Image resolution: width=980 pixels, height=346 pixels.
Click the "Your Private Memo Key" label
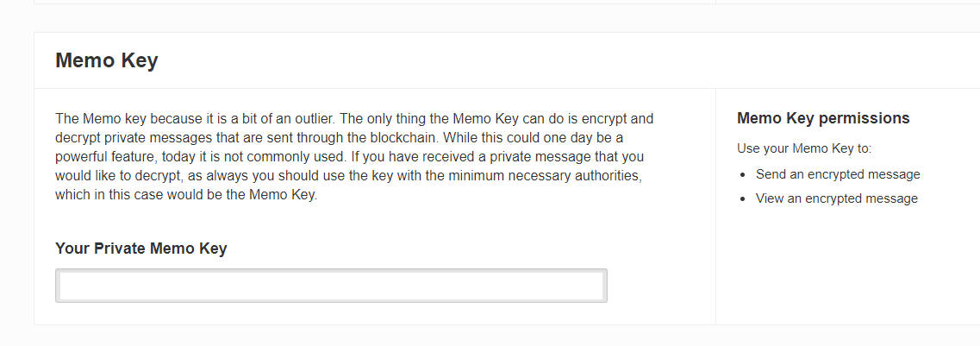[140, 248]
